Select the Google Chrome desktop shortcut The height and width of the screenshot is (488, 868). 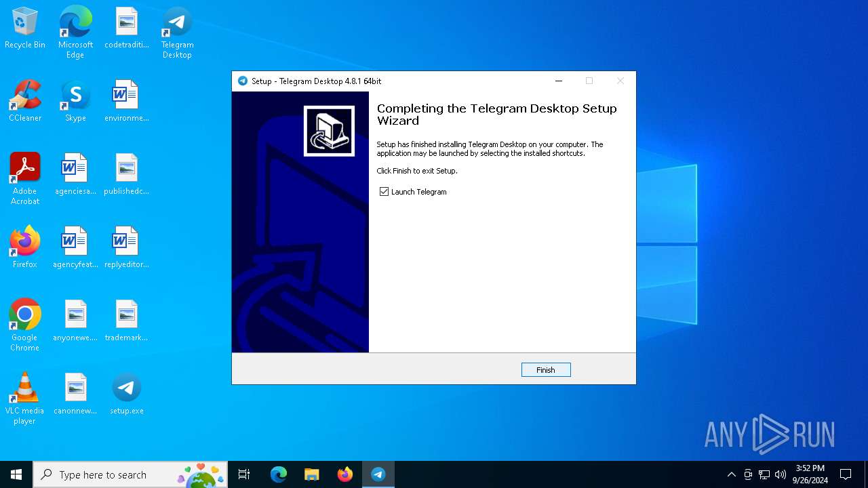25,325
